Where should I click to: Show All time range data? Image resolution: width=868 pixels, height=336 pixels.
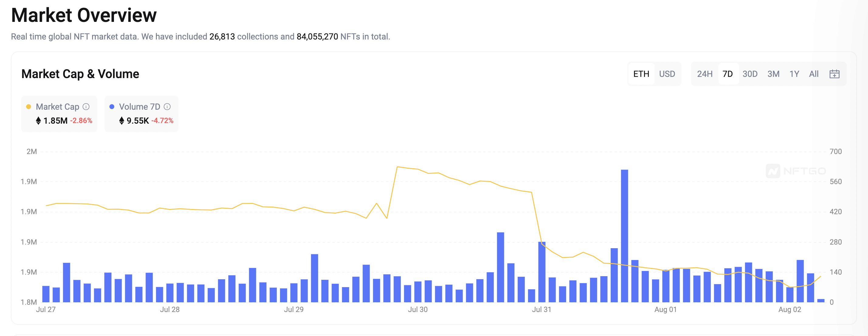(813, 74)
